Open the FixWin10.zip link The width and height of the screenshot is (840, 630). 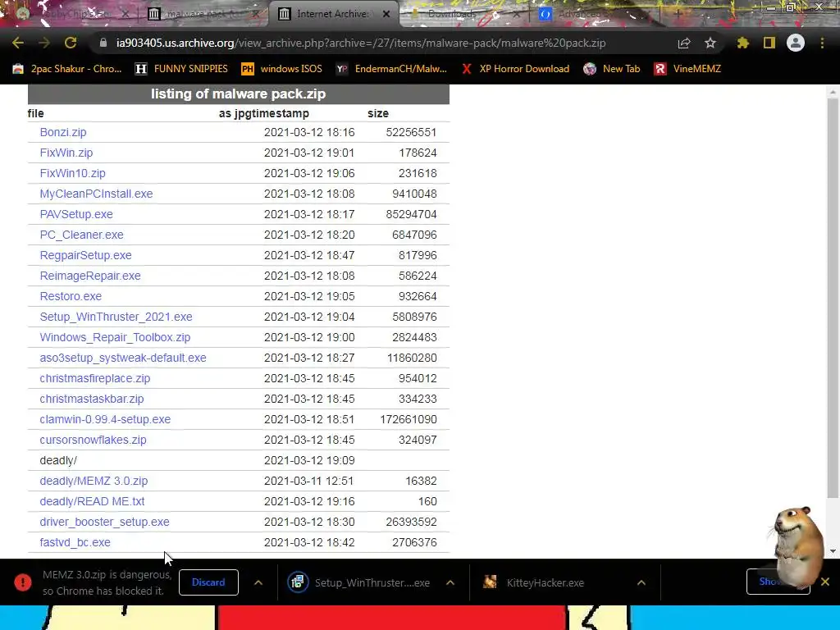point(72,173)
